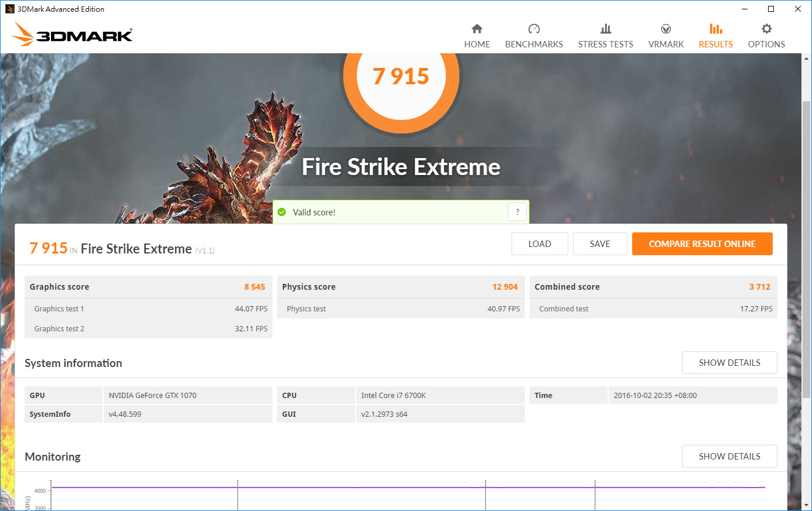This screenshot has width=812, height=511.
Task: Click the 3DMark logo
Action: point(73,35)
